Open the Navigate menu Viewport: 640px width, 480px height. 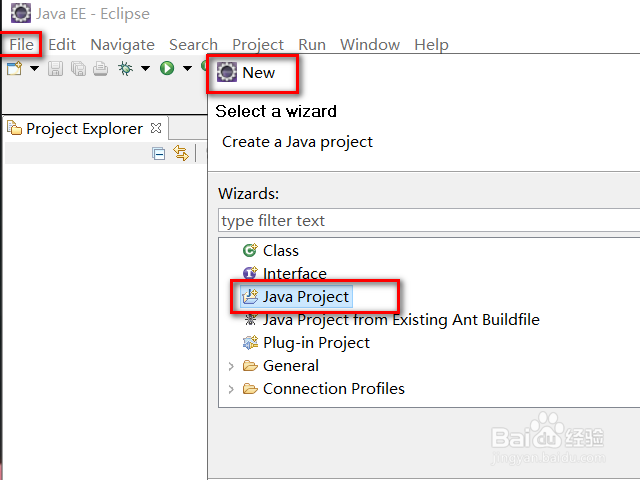[122, 44]
